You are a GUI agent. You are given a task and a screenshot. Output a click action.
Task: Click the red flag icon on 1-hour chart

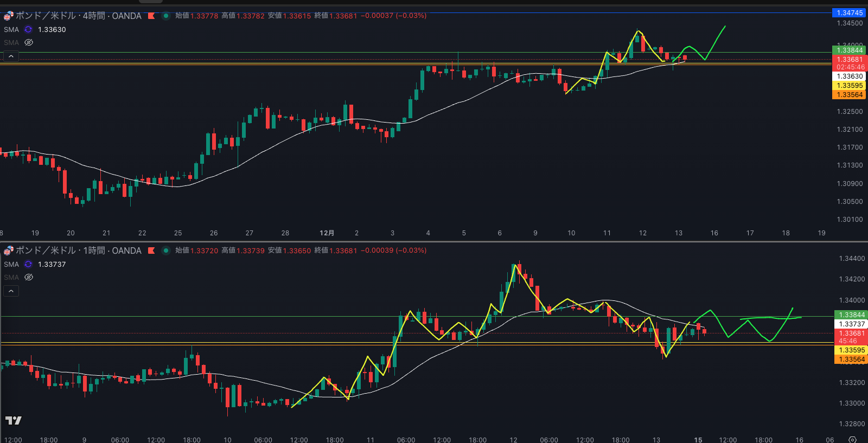click(x=151, y=251)
